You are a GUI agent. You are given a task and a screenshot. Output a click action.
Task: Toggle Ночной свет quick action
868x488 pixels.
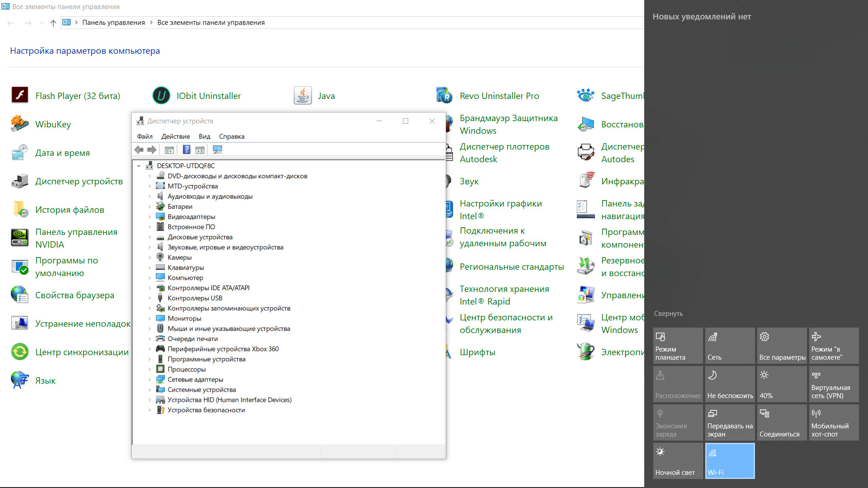coord(678,461)
